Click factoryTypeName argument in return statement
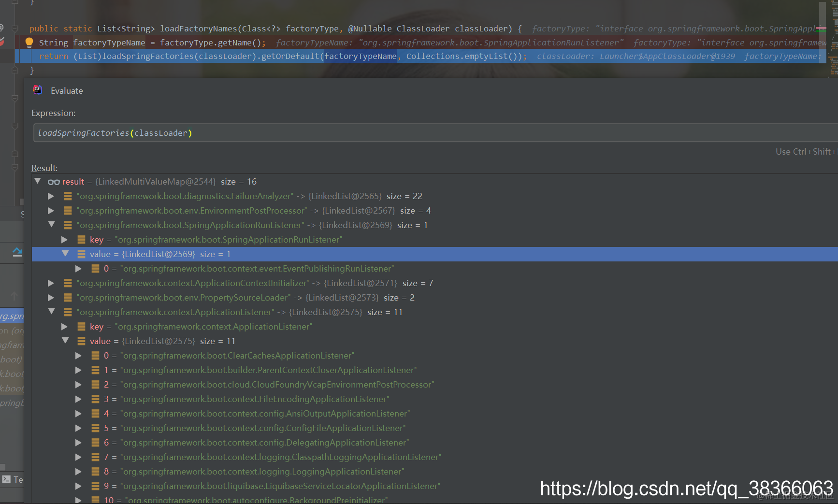Image resolution: width=838 pixels, height=504 pixels. [361, 56]
